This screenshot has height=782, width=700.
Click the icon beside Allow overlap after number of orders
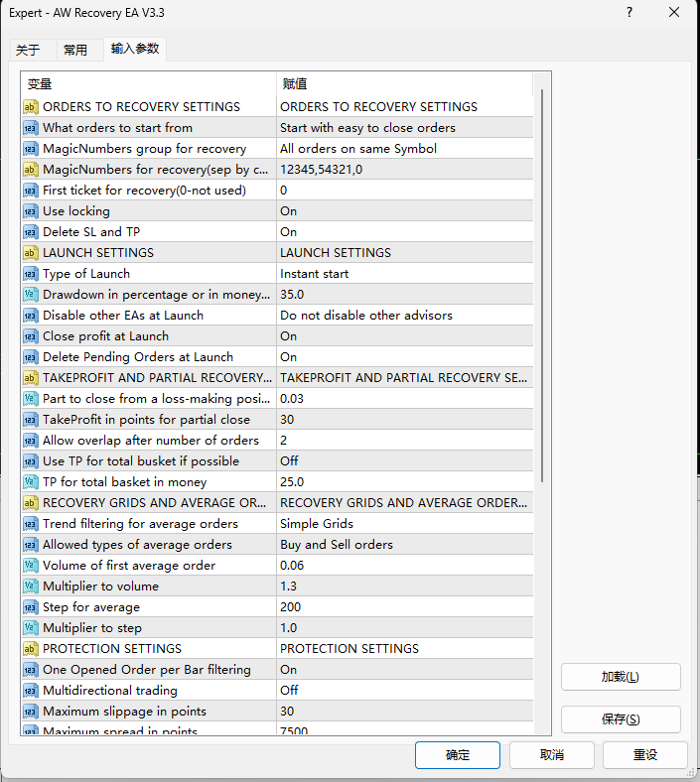tap(31, 441)
